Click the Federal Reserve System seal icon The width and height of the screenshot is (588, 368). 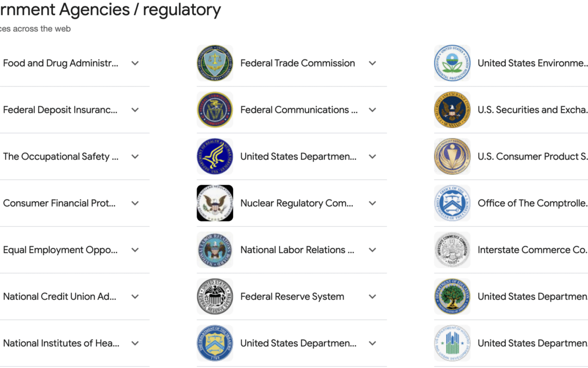pyautogui.click(x=215, y=297)
